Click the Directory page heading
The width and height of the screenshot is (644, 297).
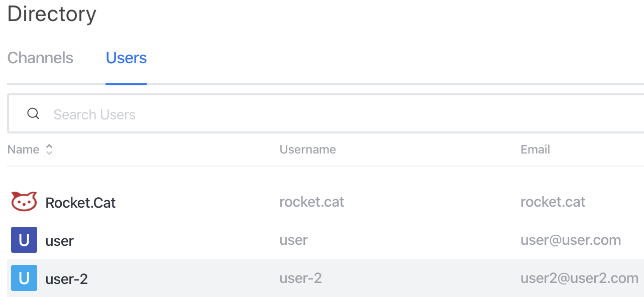point(52,14)
